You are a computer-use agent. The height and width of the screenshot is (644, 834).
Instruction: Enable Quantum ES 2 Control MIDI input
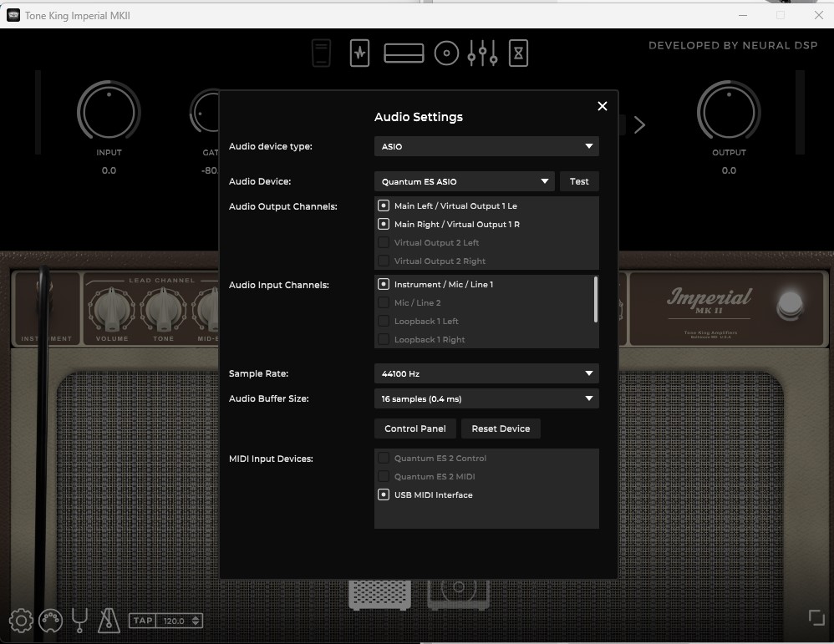point(383,458)
